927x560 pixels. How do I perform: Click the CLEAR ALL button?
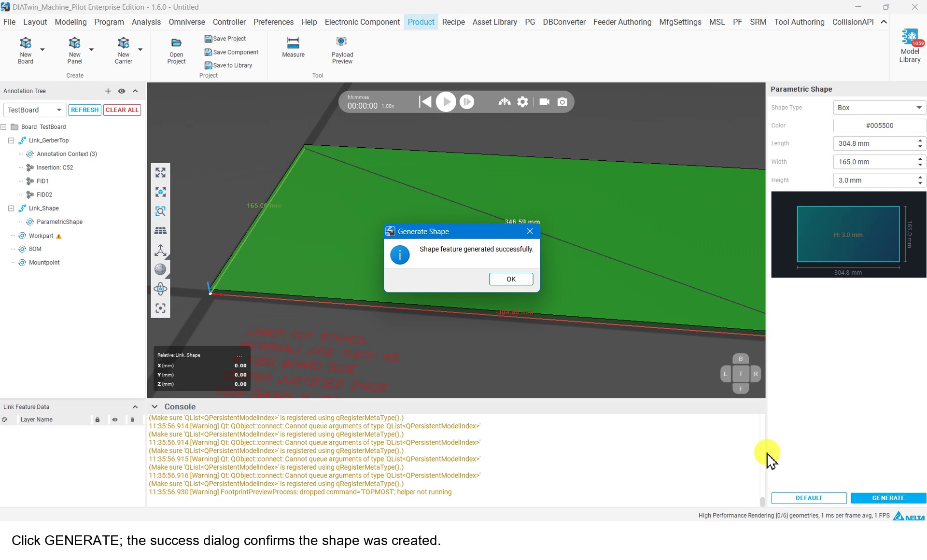pyautogui.click(x=122, y=110)
